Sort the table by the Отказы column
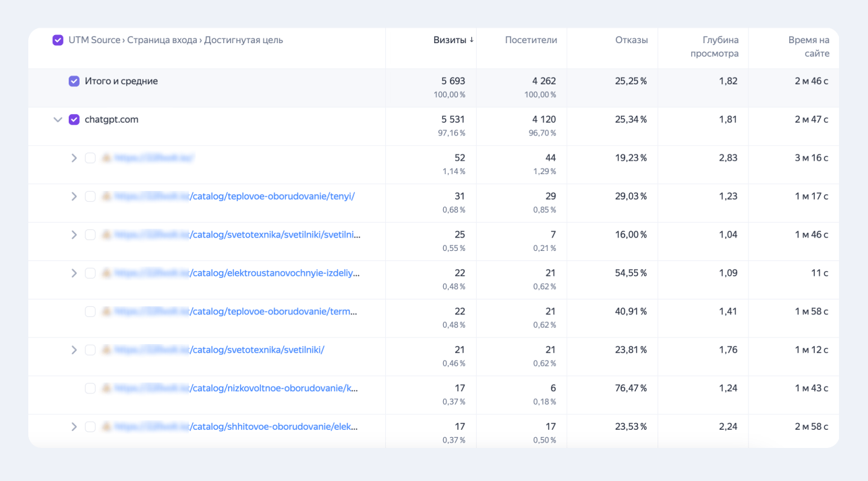The height and width of the screenshot is (481, 868). [631, 40]
